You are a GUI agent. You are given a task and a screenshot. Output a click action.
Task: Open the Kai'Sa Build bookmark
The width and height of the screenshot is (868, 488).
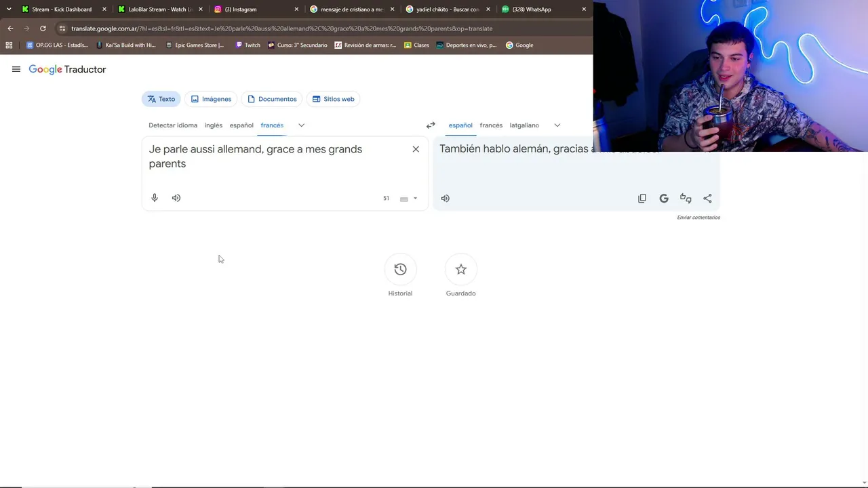tap(126, 45)
